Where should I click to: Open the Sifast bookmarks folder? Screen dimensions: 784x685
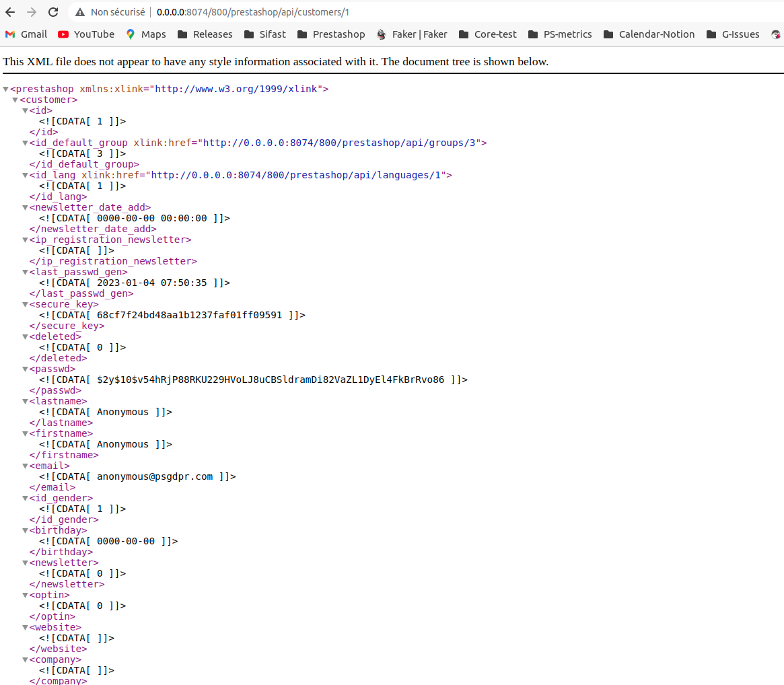(x=265, y=34)
